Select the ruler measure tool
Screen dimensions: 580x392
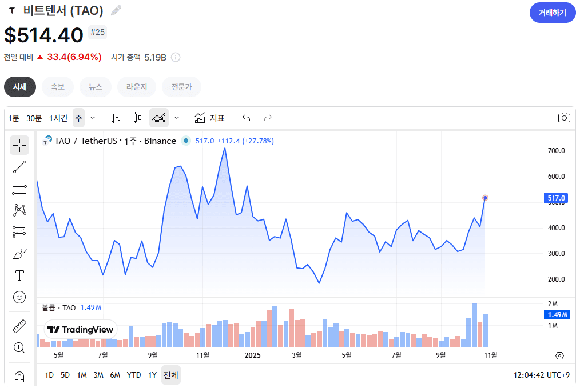click(x=19, y=326)
